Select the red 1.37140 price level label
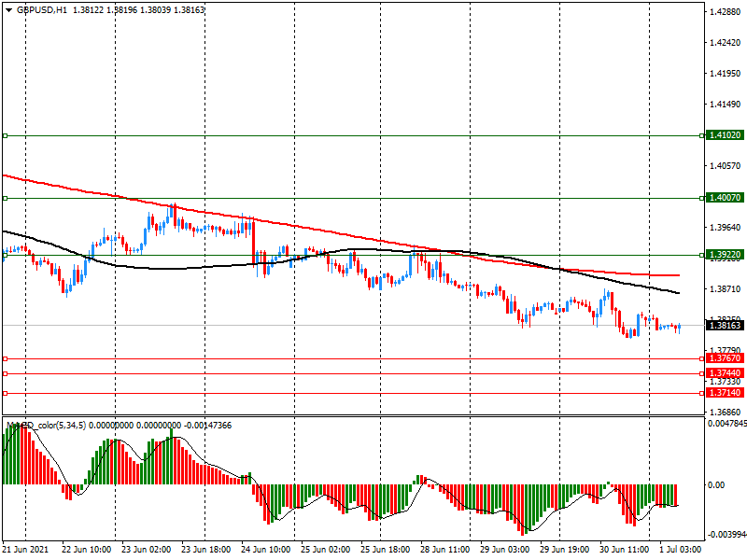This screenshot has width=747, height=560. 725,393
